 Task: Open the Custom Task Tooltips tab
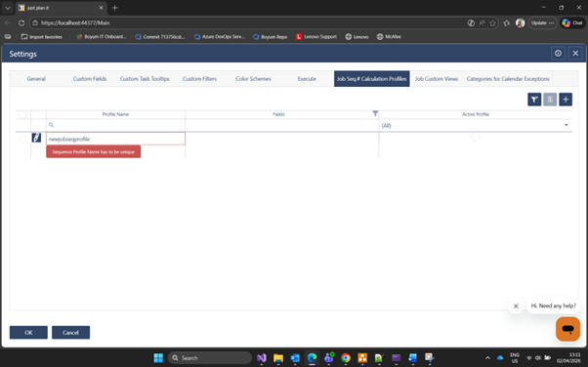[145, 79]
